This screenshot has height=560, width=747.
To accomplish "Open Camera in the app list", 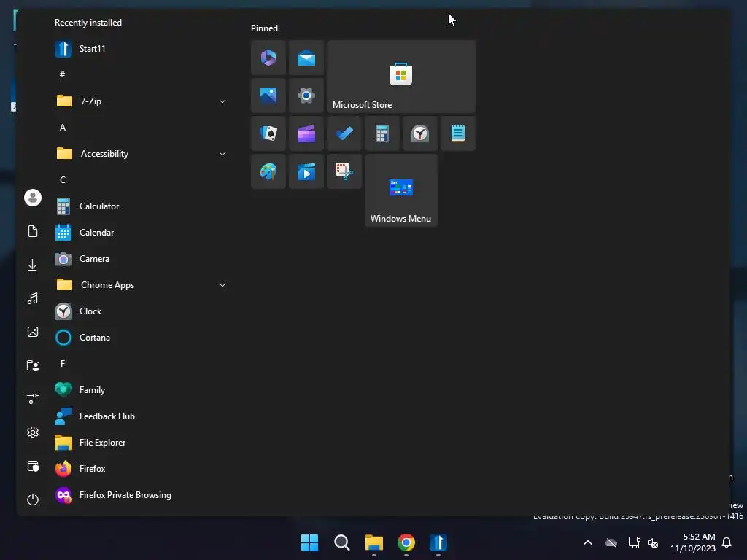I will [142, 259].
